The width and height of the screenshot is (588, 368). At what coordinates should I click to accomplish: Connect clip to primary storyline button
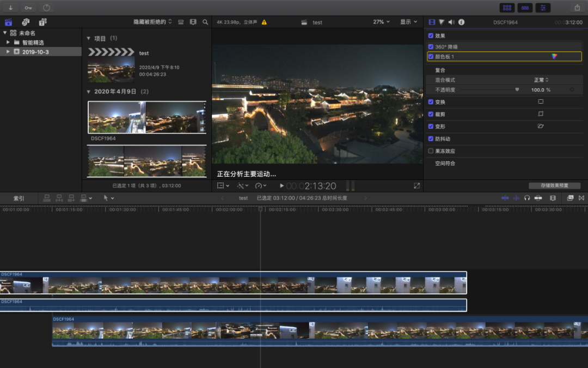pyautogui.click(x=47, y=198)
